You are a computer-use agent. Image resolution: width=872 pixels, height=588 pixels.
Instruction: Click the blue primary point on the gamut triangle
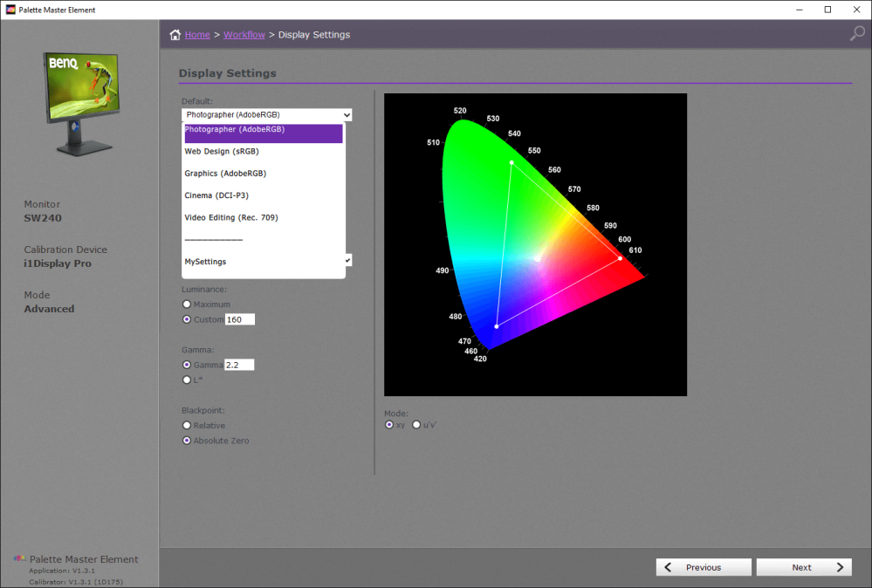click(497, 326)
